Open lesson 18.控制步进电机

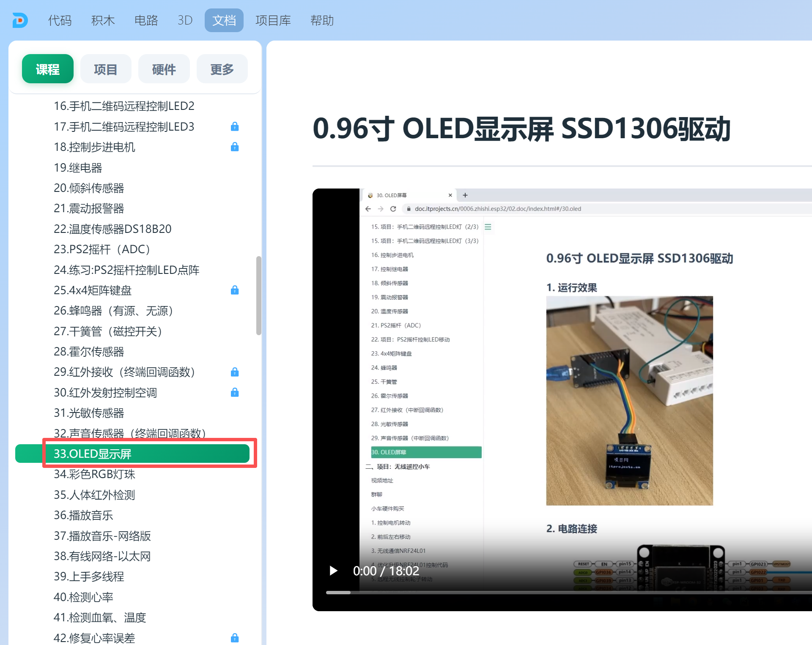(x=94, y=147)
